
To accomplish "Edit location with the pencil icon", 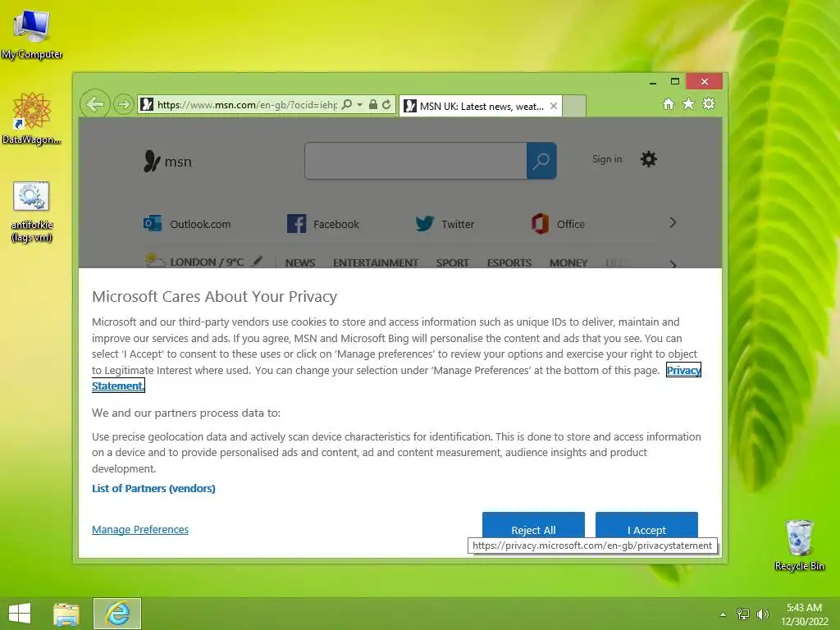I will tap(258, 261).
